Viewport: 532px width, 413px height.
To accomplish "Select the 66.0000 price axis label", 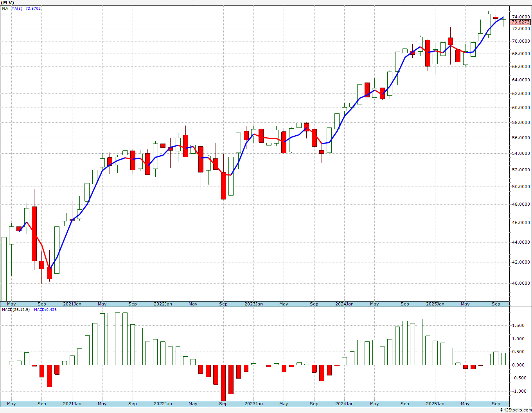I will click(521, 66).
